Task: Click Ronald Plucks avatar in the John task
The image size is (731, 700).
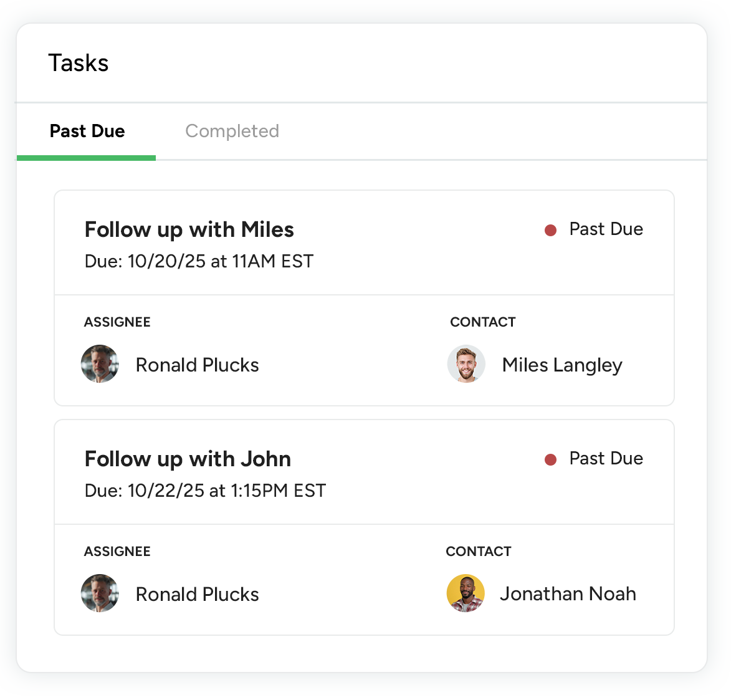Action: pos(100,593)
